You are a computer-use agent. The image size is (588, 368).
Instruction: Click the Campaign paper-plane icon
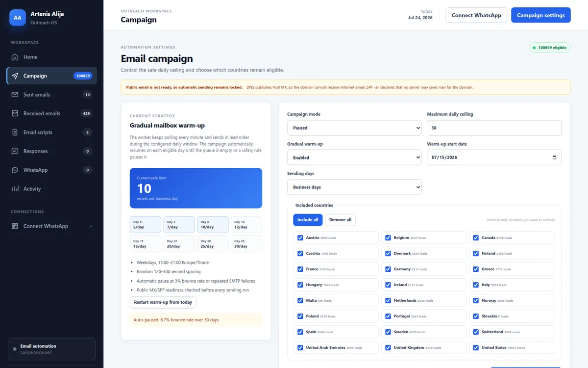coord(15,76)
